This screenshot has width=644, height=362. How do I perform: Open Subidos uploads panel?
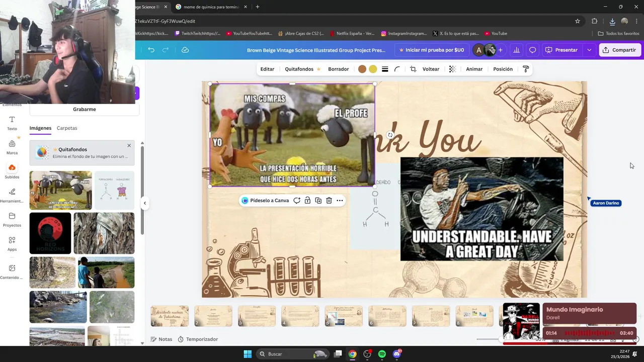coord(12,171)
